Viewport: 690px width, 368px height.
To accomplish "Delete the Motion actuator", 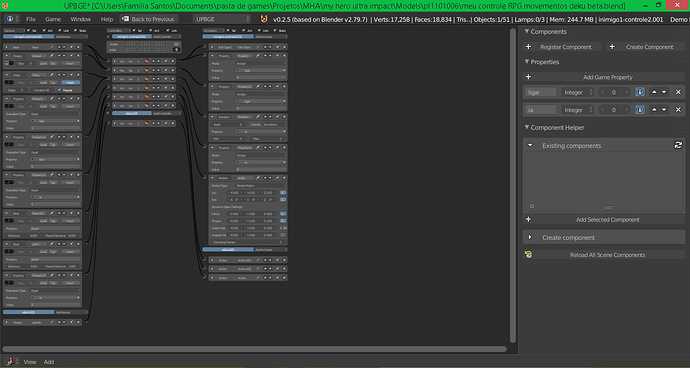I will (x=284, y=178).
